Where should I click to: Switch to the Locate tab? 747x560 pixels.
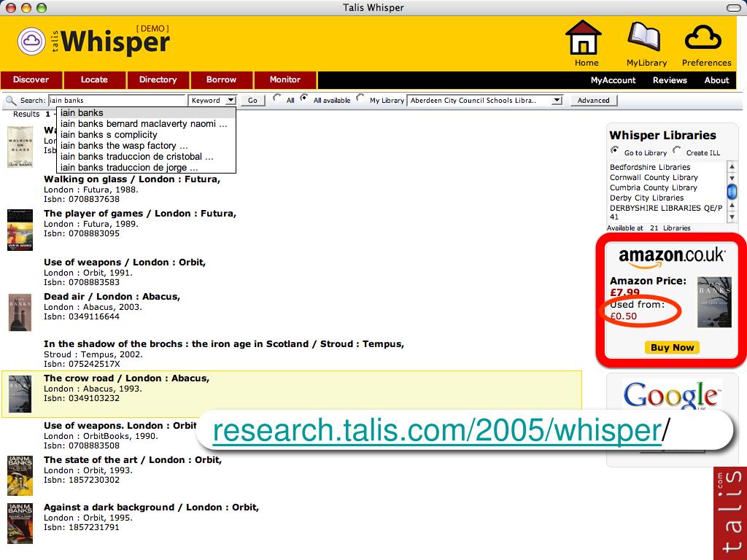[94, 80]
